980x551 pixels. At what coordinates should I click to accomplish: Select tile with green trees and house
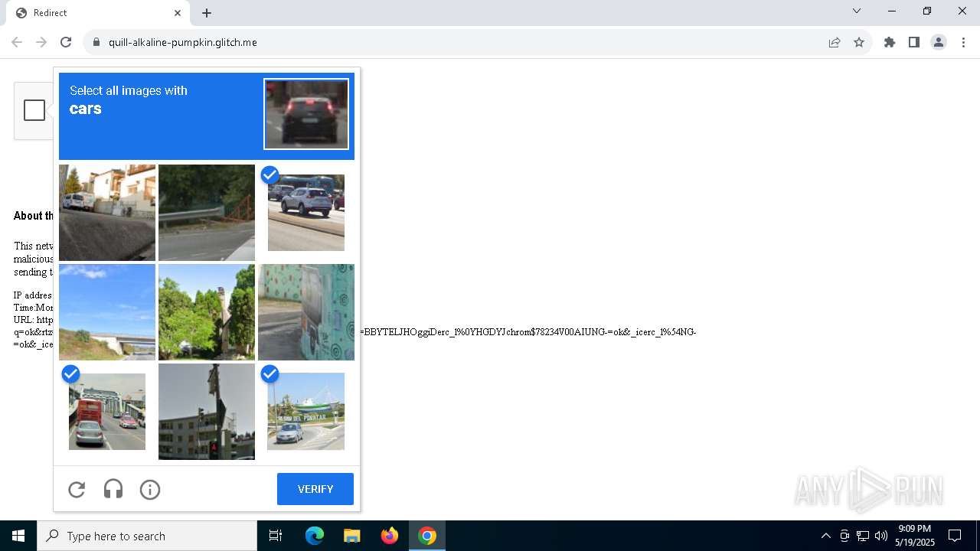207,312
